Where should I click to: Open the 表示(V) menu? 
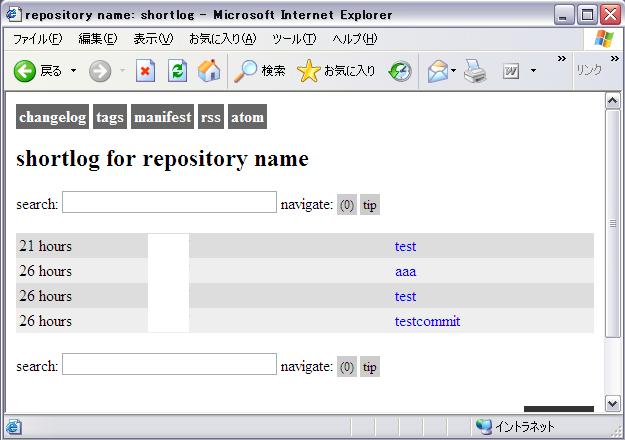[x=153, y=39]
